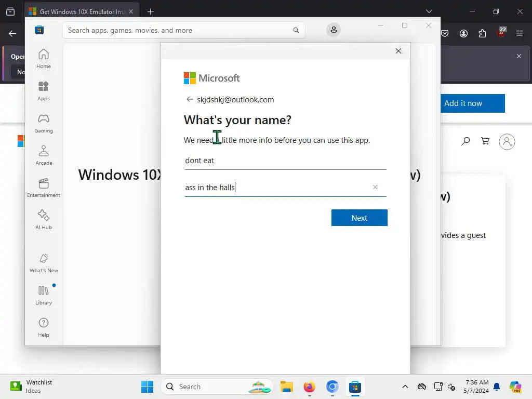Screen dimensions: 532x399
Task: Go back via arrow beside skjdshkj@outlook.com
Action: click(189, 99)
